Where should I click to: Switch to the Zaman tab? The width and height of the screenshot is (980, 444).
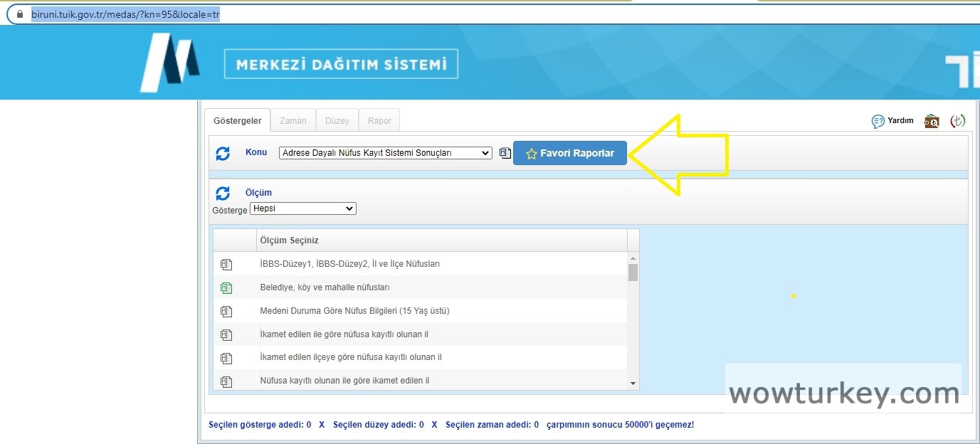coord(293,121)
